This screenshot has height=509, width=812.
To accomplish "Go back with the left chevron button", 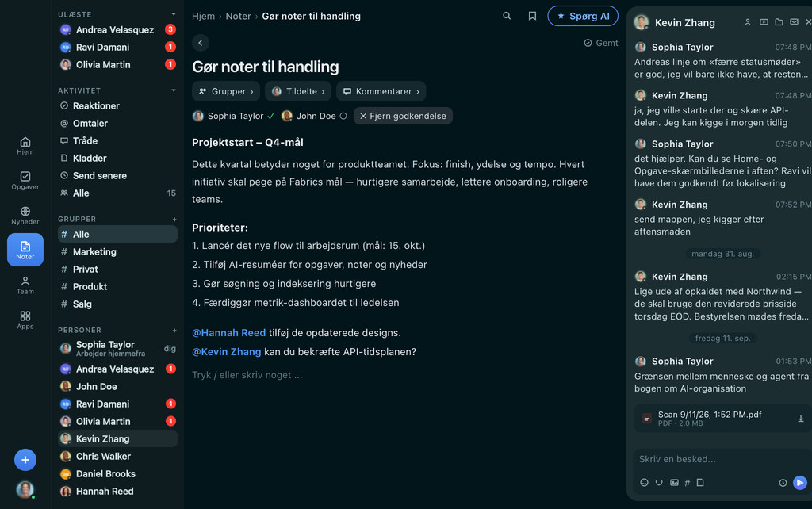I will point(201,43).
